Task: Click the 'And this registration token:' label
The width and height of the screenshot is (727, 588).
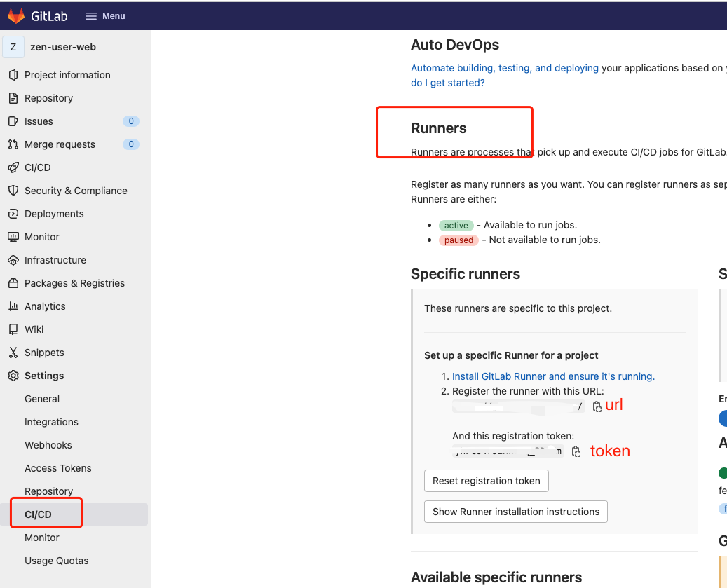Action: click(x=512, y=436)
